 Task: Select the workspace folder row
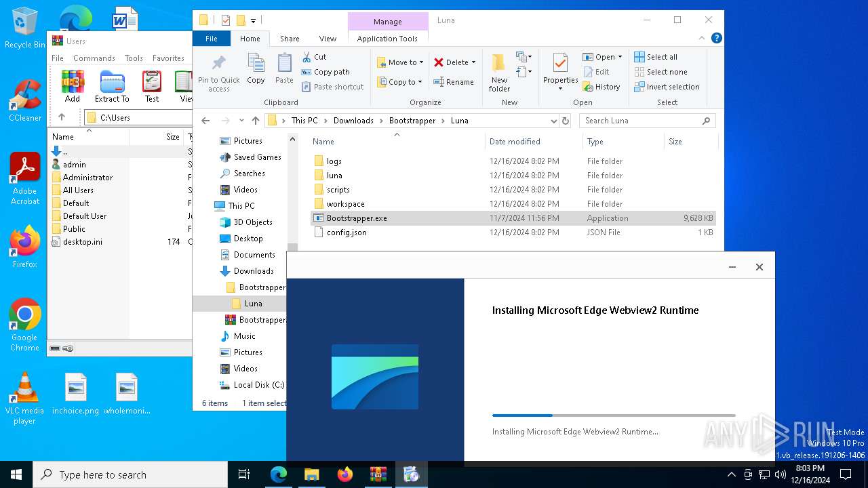513,204
